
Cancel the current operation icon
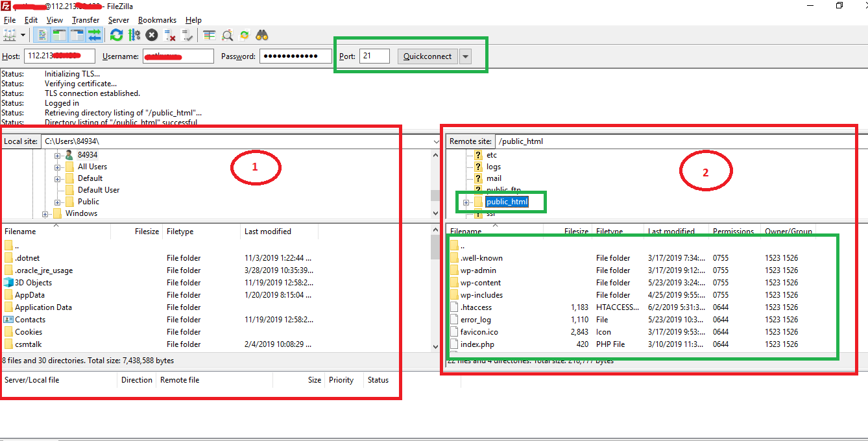tap(152, 35)
